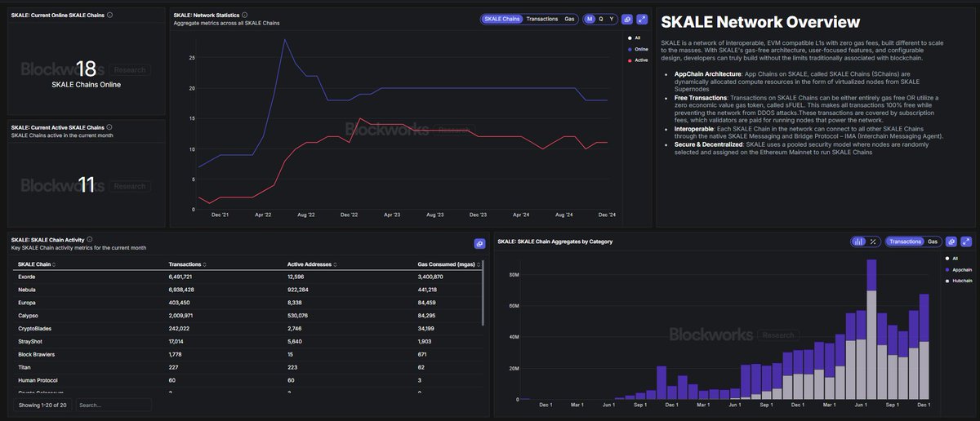Select the Block Brawlers row
The width and height of the screenshot is (980, 421).
click(x=248, y=354)
